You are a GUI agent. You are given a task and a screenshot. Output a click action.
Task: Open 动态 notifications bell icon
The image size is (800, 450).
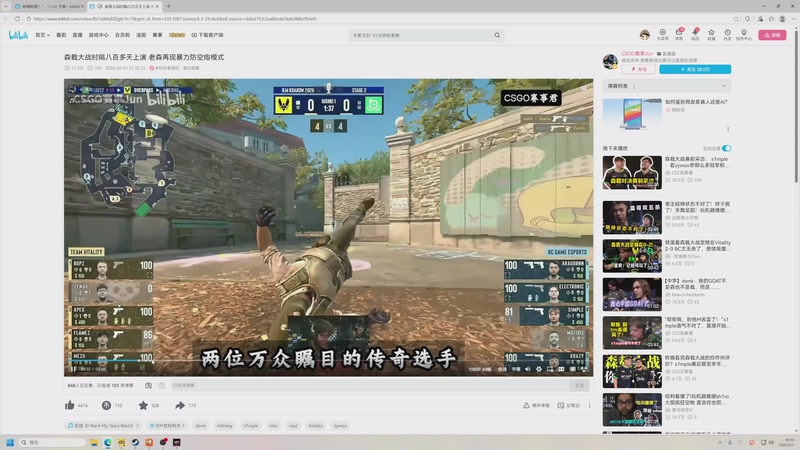coord(695,35)
